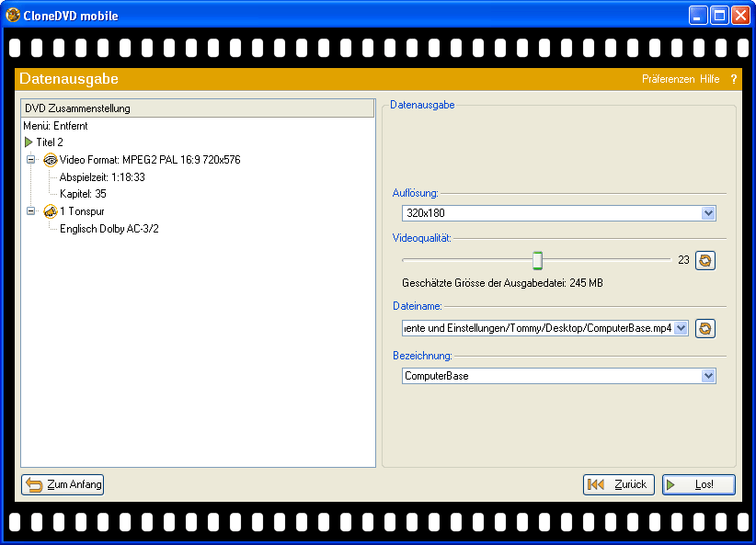Collapse the Video Format tree node
The image size is (756, 545).
point(31,160)
